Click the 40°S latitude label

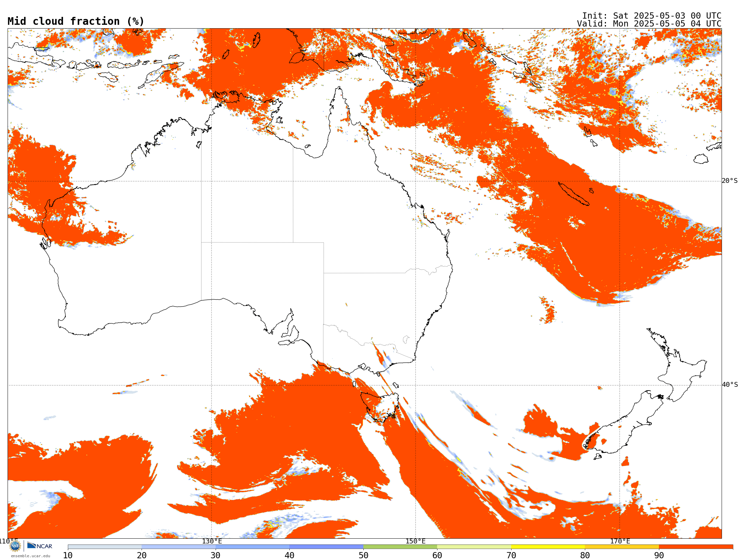[730, 385]
